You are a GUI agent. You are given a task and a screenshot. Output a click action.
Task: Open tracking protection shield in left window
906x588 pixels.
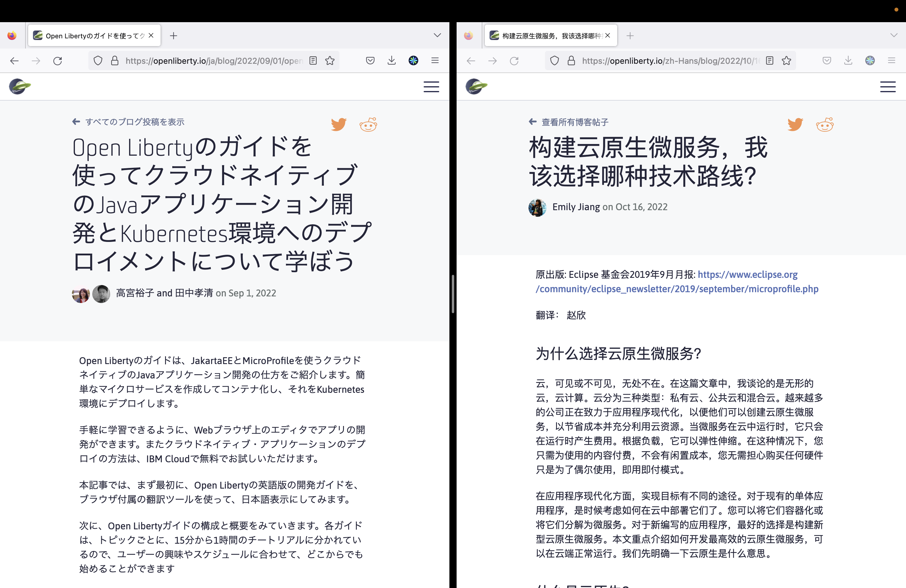click(x=98, y=61)
